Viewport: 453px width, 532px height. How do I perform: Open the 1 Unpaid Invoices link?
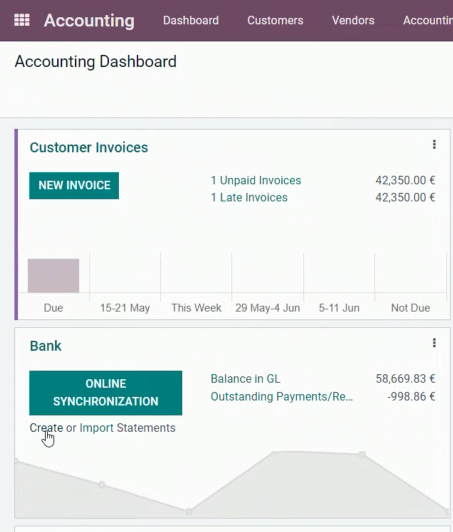point(256,180)
